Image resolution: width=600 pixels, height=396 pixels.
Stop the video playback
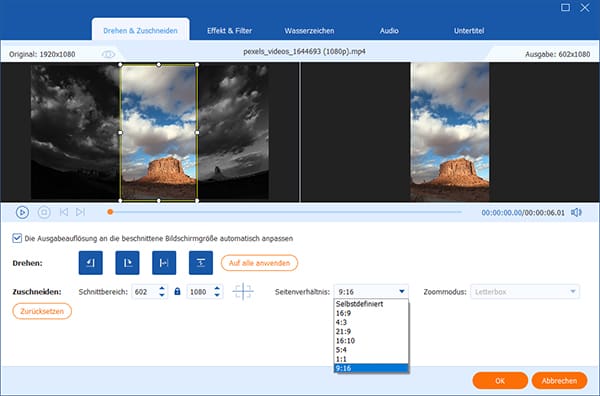[x=44, y=212]
